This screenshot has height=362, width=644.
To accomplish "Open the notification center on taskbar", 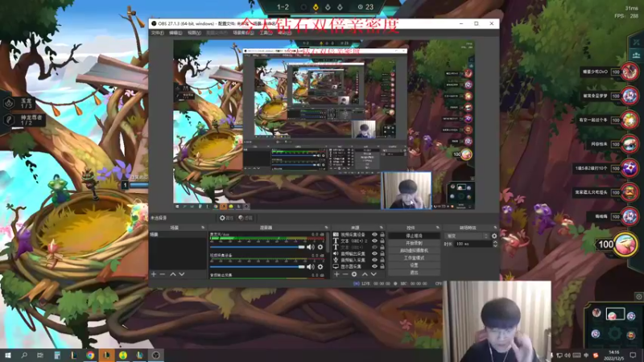I will pyautogui.click(x=633, y=355).
